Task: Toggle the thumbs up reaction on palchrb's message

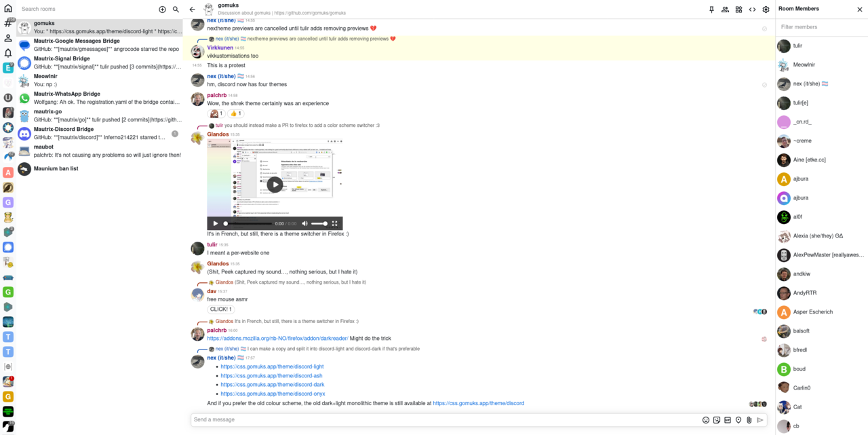Action: click(235, 113)
